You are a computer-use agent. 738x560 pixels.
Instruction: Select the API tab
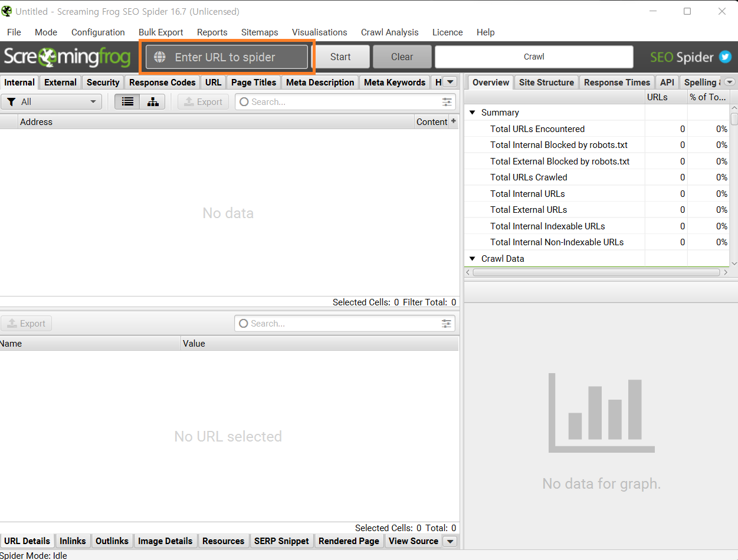667,83
